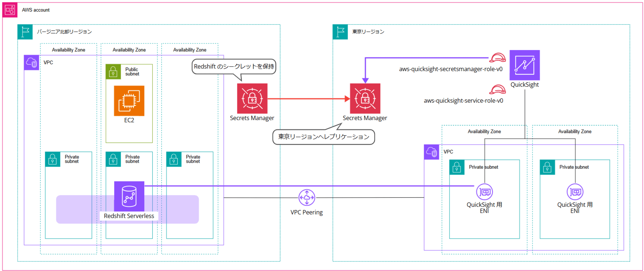Select callout '東京リージョンへレプリケーション'
644x271 pixels.
(x=324, y=137)
